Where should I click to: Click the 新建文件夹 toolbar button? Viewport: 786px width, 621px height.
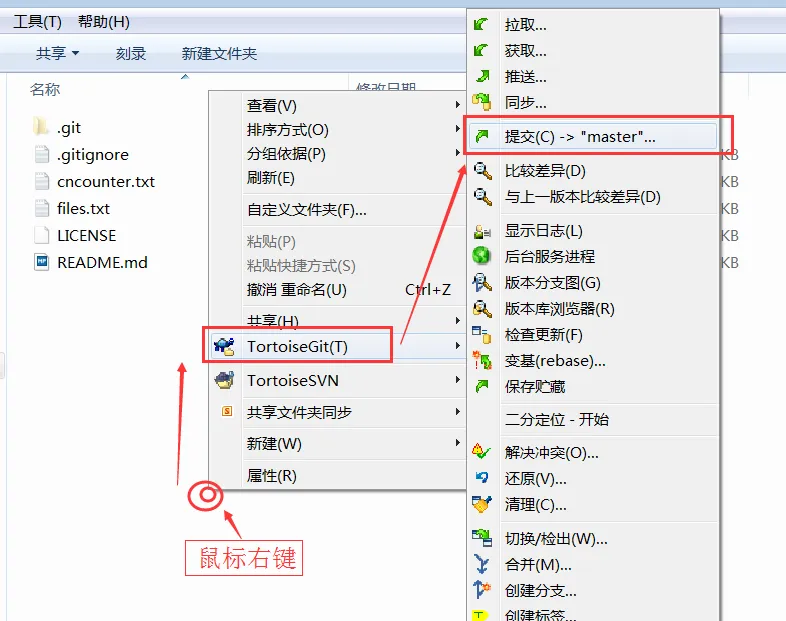click(219, 53)
